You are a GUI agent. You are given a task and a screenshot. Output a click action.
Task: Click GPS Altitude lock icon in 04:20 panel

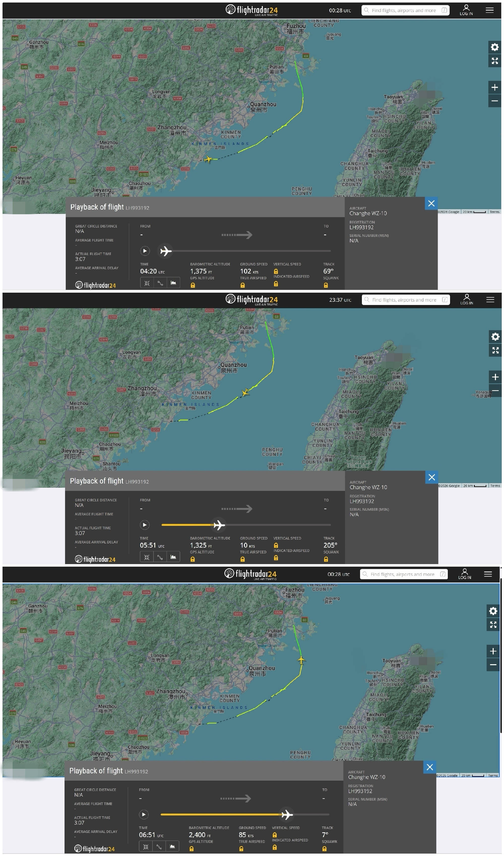(193, 286)
